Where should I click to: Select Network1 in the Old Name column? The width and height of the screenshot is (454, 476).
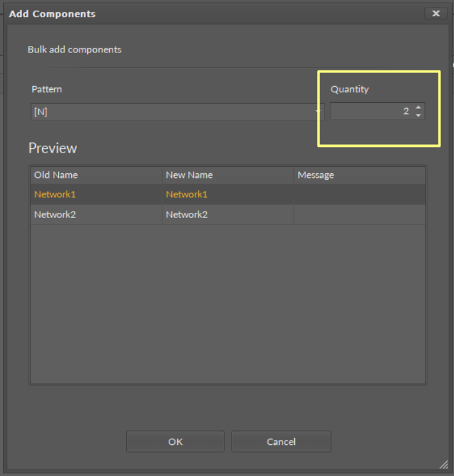(55, 195)
